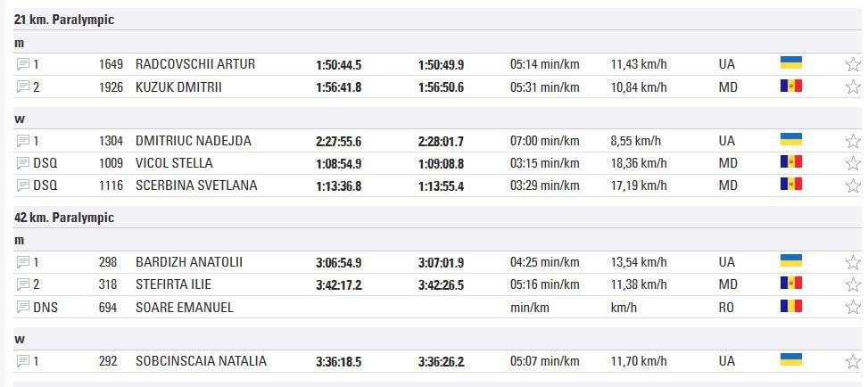868x387 pixels.
Task: Collapse the women's group under 21 km
Action: [x=19, y=119]
